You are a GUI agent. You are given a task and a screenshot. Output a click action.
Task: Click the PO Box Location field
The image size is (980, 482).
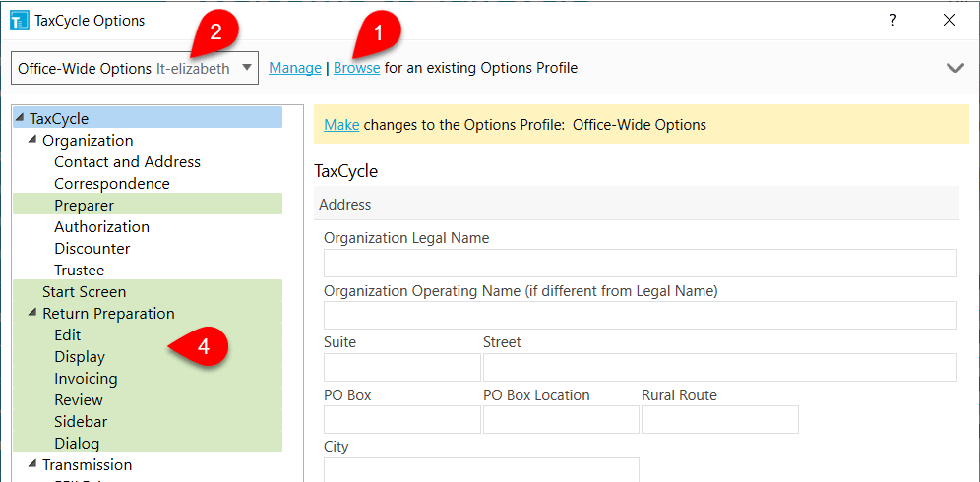click(x=561, y=419)
